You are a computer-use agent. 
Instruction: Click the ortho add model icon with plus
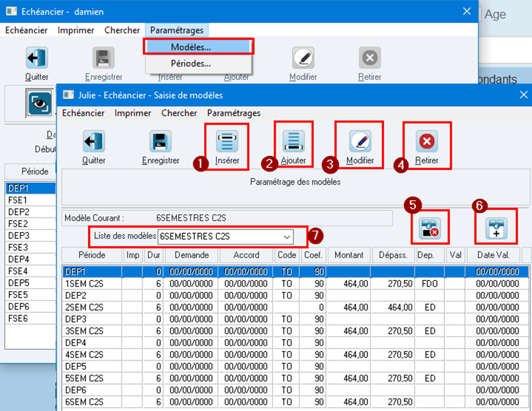(x=496, y=228)
